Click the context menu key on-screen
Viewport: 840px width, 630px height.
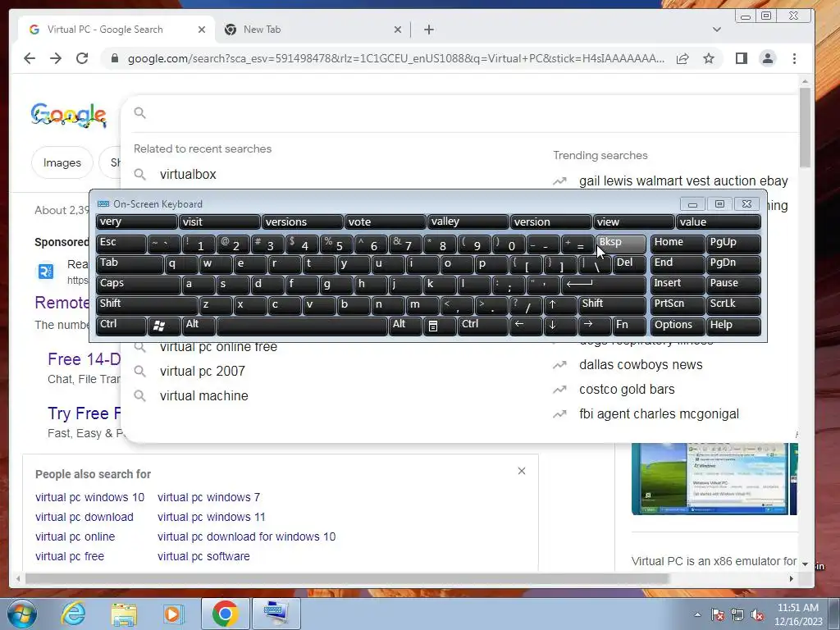[440, 326]
